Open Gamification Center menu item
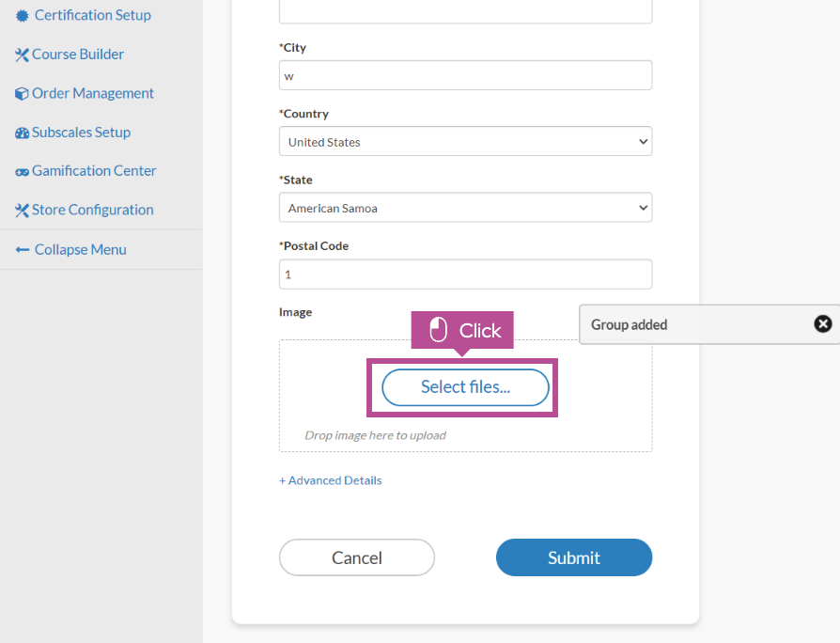 tap(94, 171)
